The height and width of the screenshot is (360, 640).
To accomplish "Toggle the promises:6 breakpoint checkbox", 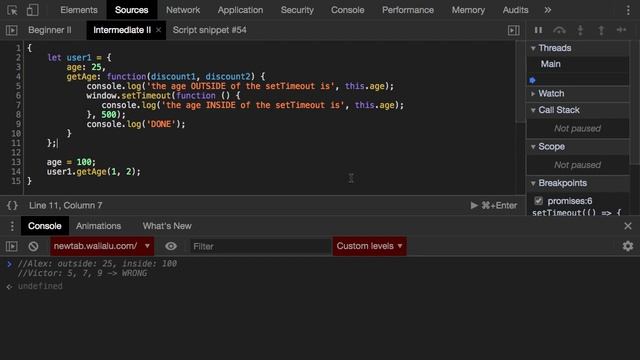I will tap(538, 201).
